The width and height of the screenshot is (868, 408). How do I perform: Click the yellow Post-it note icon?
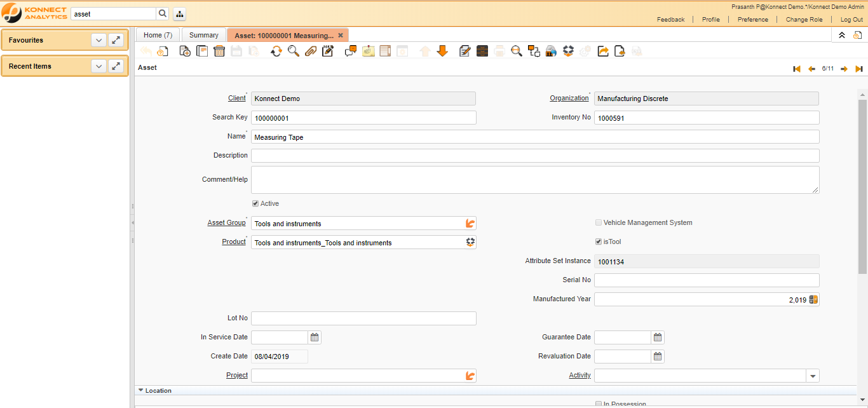[x=368, y=51]
